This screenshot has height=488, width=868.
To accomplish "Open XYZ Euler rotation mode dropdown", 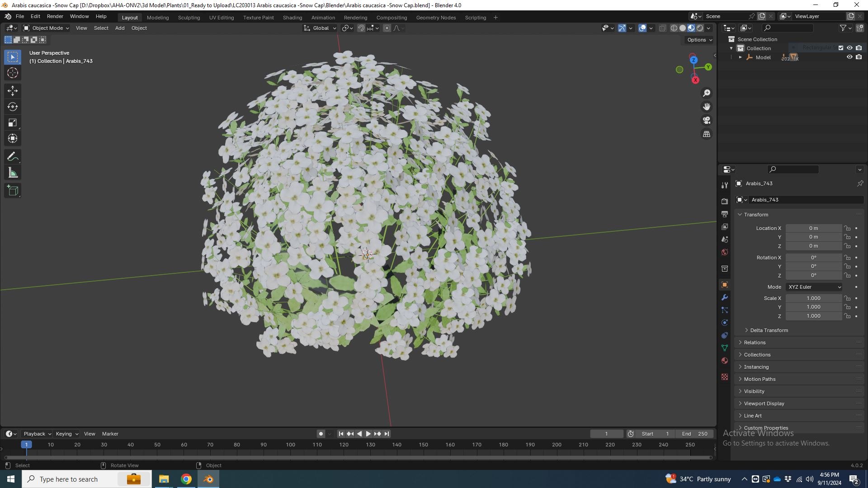I will coord(814,287).
